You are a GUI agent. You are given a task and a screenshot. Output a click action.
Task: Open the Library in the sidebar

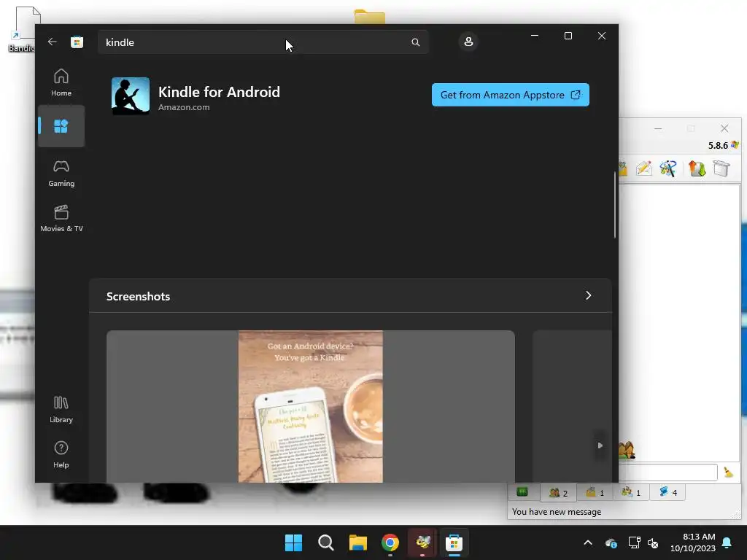click(61, 410)
